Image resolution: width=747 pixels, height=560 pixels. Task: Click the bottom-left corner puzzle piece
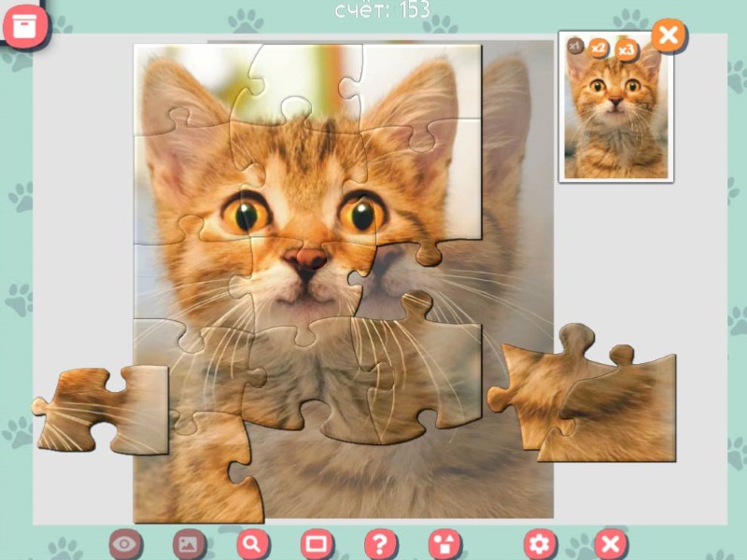point(201,471)
